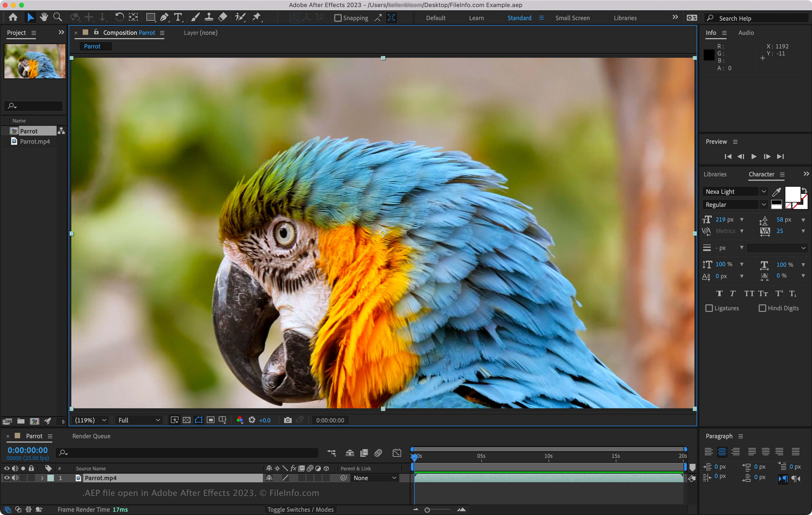Drag the timeline playhead marker
812x515 pixels.
pyautogui.click(x=414, y=456)
